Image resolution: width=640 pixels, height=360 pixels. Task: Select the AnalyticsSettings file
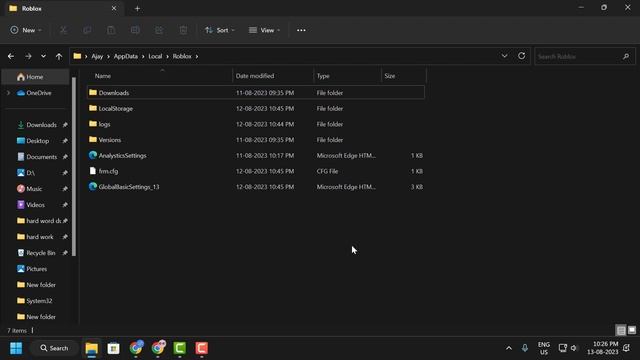(256, 156)
